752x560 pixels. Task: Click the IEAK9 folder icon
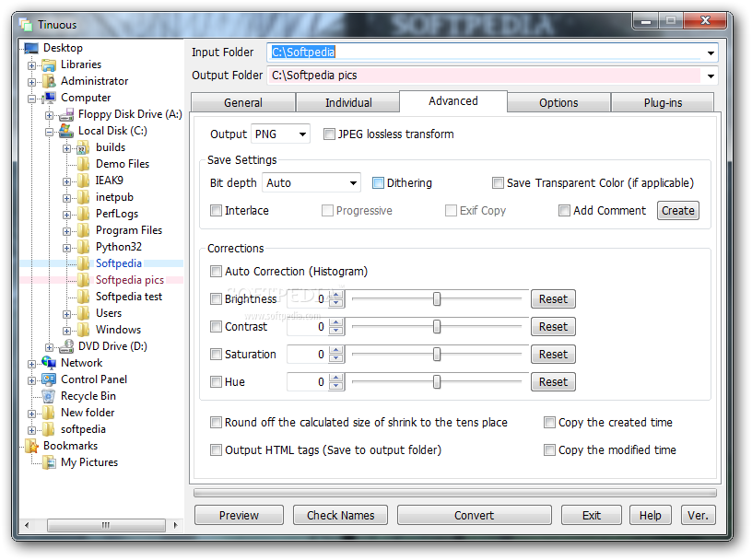83,181
